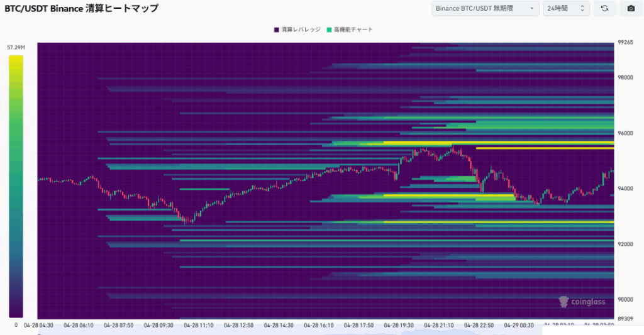Click the 89309 price axis label
This screenshot has width=644, height=335.
pos(625,319)
